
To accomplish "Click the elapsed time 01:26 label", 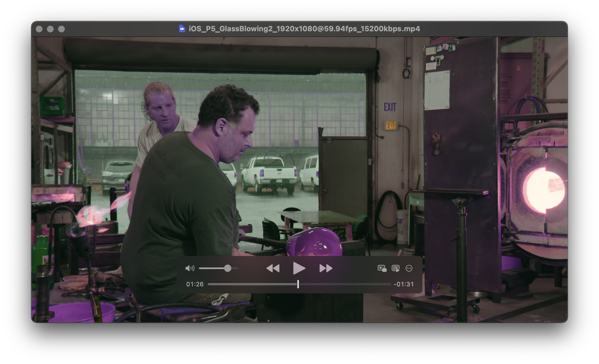I will [195, 284].
